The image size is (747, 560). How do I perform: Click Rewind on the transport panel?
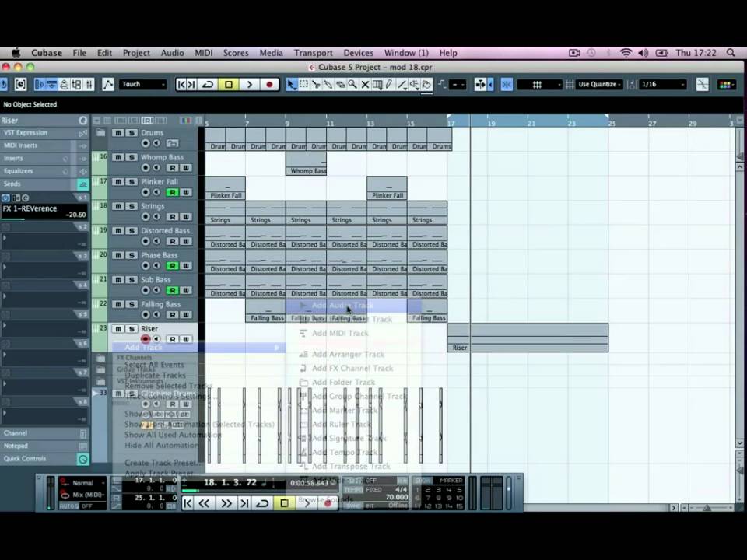pos(205,503)
